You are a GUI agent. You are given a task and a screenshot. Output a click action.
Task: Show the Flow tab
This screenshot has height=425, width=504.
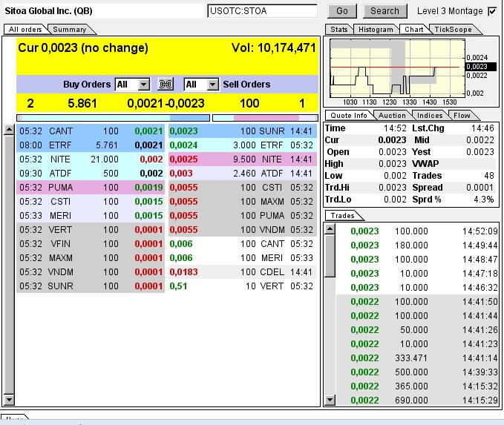click(462, 115)
